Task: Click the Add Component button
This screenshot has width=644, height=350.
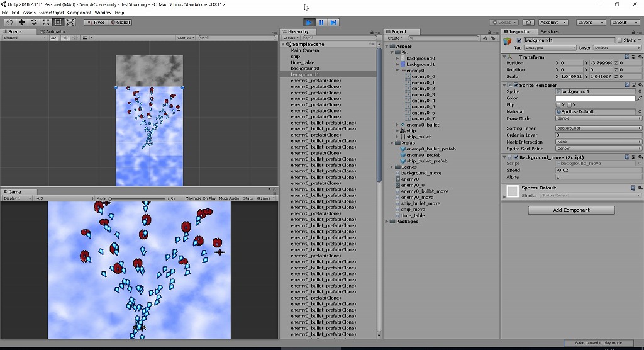Action: click(571, 210)
